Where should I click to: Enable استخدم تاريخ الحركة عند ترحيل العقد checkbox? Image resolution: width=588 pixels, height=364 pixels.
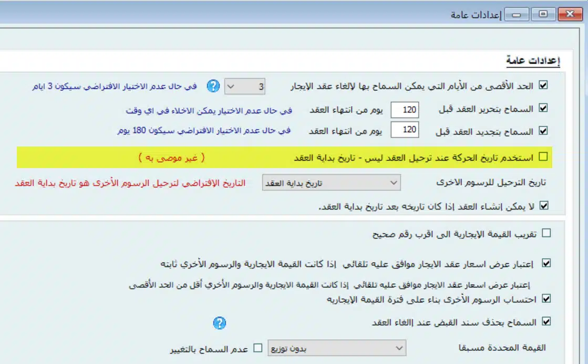[543, 157]
